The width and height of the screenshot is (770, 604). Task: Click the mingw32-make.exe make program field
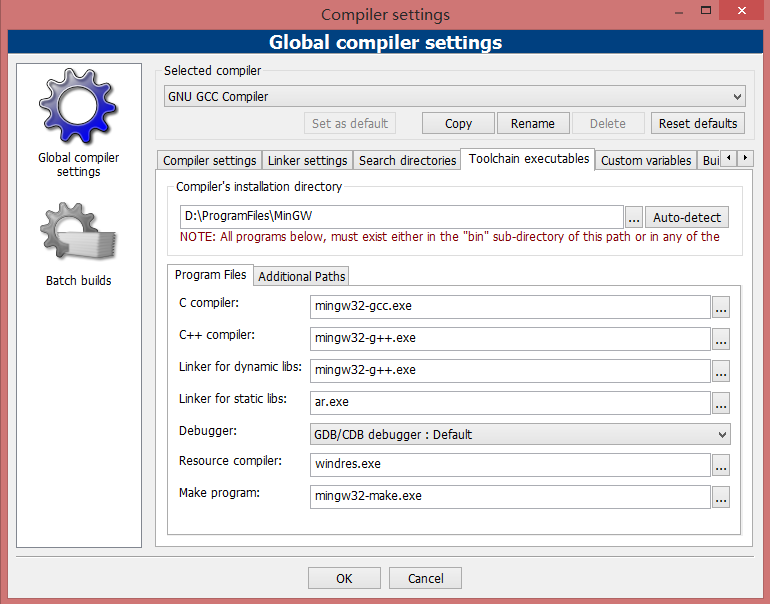point(510,496)
